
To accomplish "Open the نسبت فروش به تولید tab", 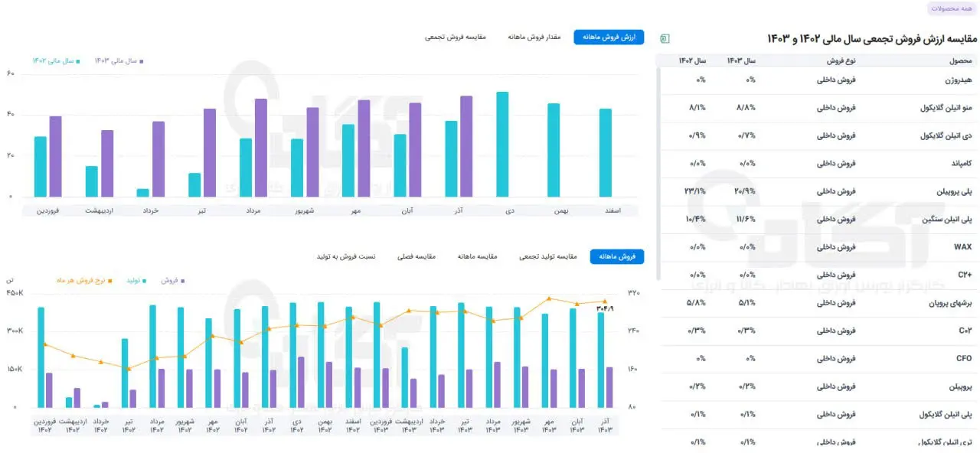I will pyautogui.click(x=346, y=256).
